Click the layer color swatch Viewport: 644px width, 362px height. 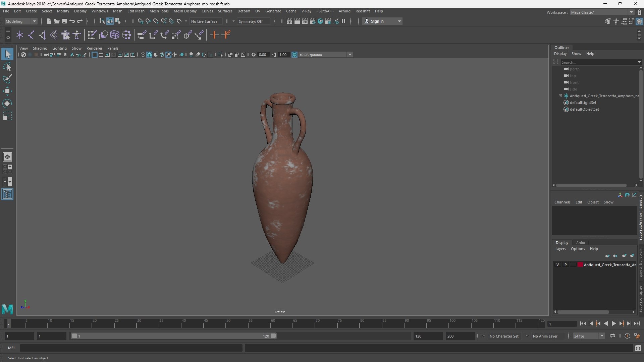pyautogui.click(x=580, y=265)
